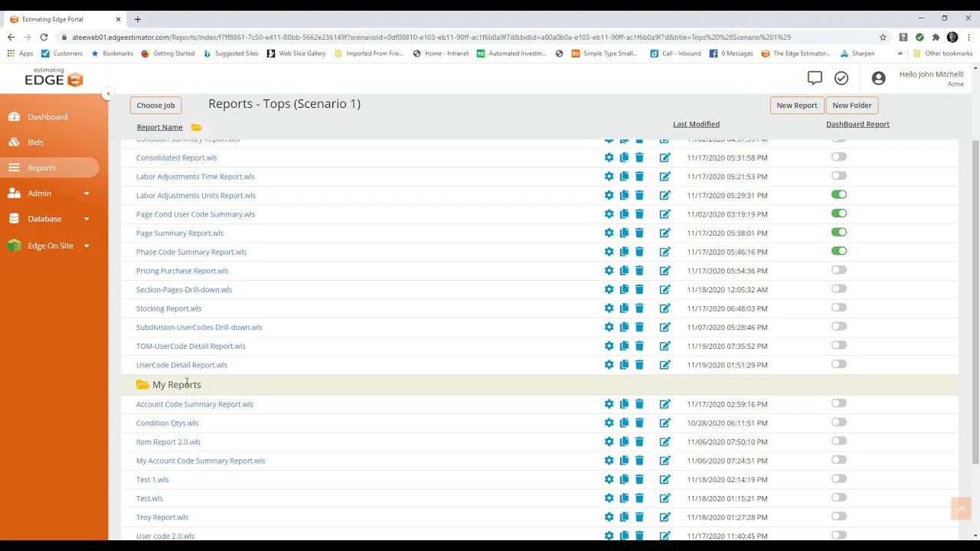This screenshot has height=551, width=980.
Task: Click the New Report button
Action: [796, 106]
